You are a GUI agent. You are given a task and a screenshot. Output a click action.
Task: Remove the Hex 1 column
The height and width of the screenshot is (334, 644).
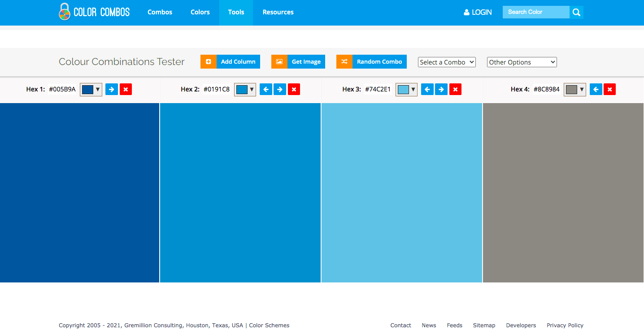point(126,89)
